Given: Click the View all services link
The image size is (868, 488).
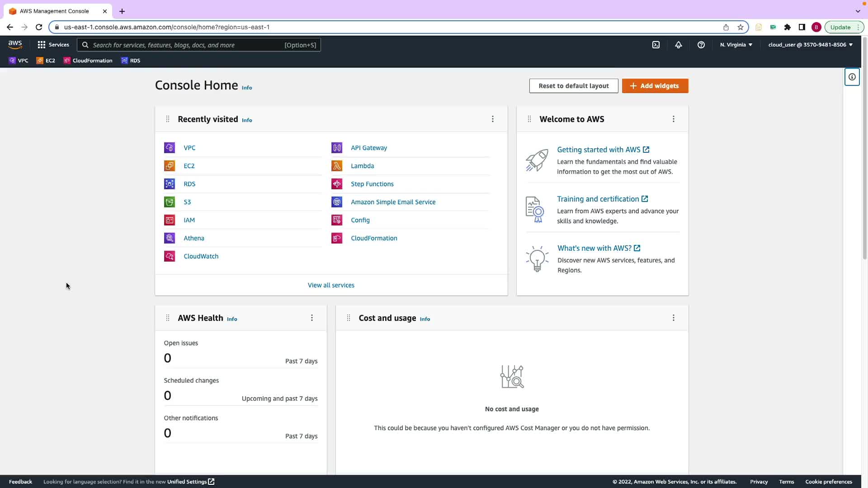Looking at the screenshot, I should tap(331, 285).
